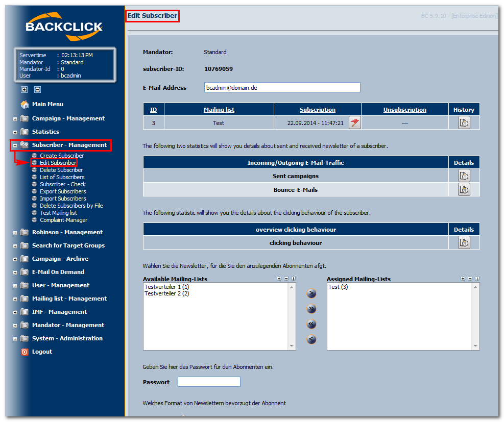Remove all assigned lists with double left arrow
The image size is (504, 422).
click(311, 324)
